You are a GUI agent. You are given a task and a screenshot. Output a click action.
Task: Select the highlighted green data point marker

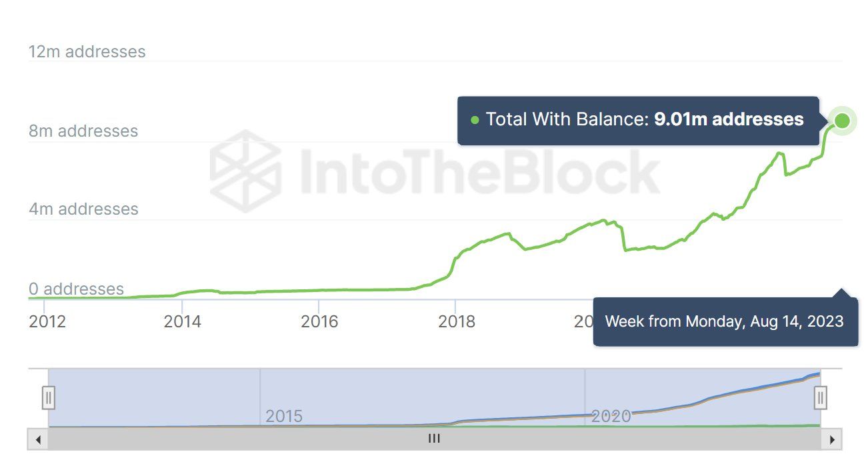(x=842, y=121)
